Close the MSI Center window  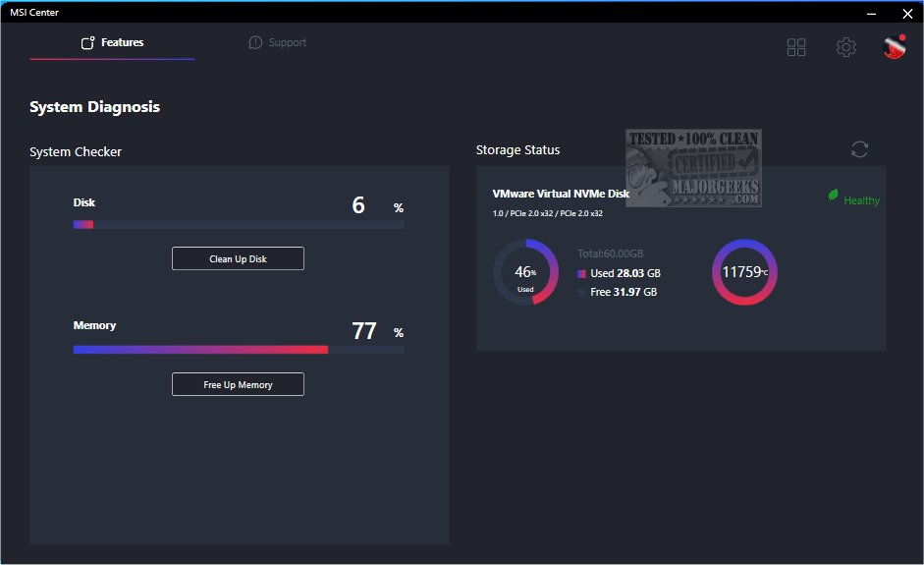tap(906, 13)
